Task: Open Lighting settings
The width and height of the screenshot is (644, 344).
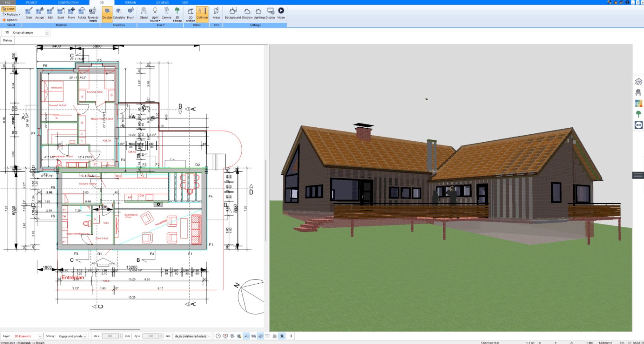Action: 259,13
